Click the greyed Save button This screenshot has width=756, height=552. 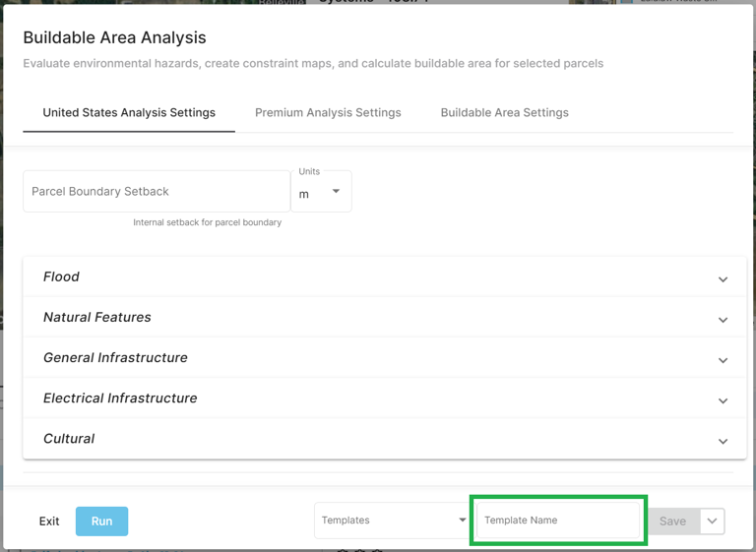click(672, 521)
